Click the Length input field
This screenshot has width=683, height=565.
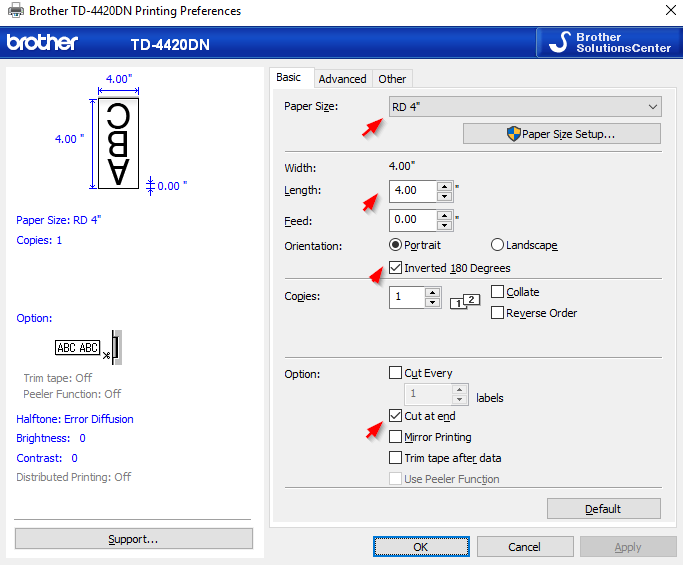click(x=413, y=191)
